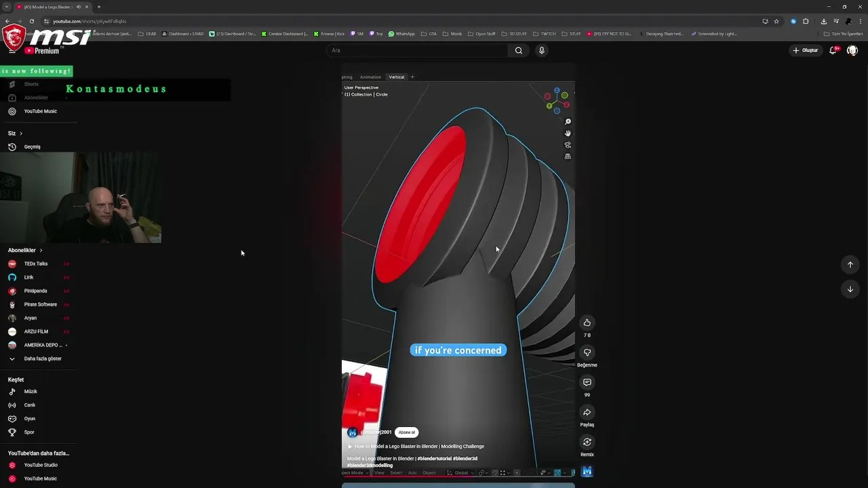This screenshot has height=488, width=868.
Task: Open the 3D STUFF bookmarks folder
Action: (514, 33)
